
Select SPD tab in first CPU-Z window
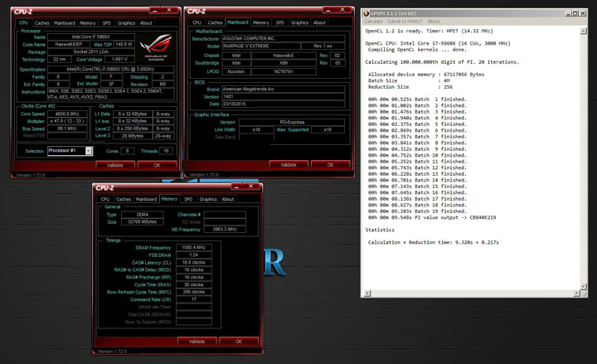click(107, 23)
